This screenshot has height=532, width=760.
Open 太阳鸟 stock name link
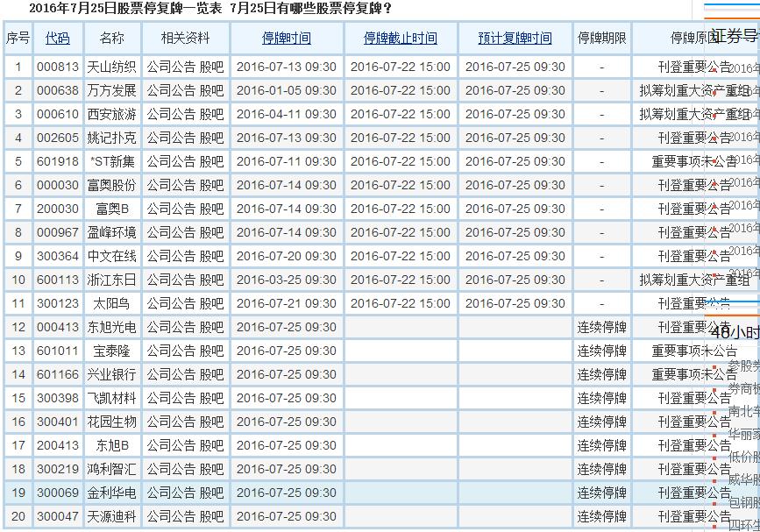tap(111, 304)
